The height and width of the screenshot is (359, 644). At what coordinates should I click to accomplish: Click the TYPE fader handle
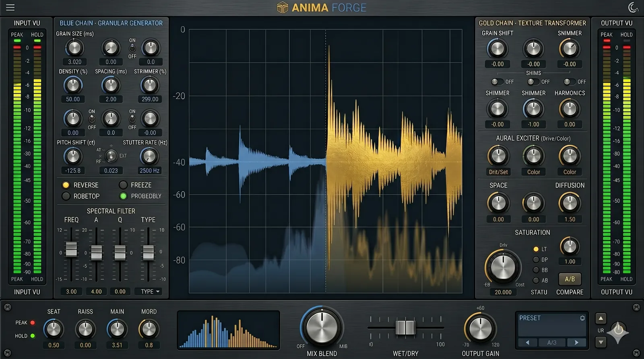pyautogui.click(x=148, y=252)
